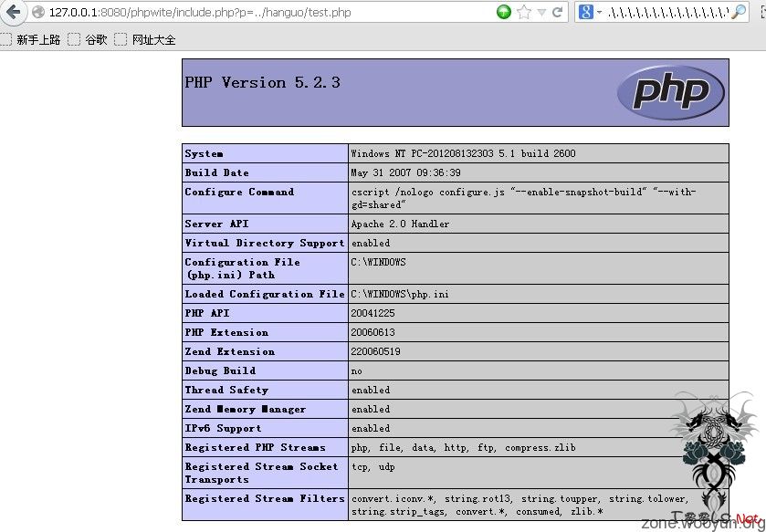Click the browser back arrow button
The image size is (766, 532).
12,12
